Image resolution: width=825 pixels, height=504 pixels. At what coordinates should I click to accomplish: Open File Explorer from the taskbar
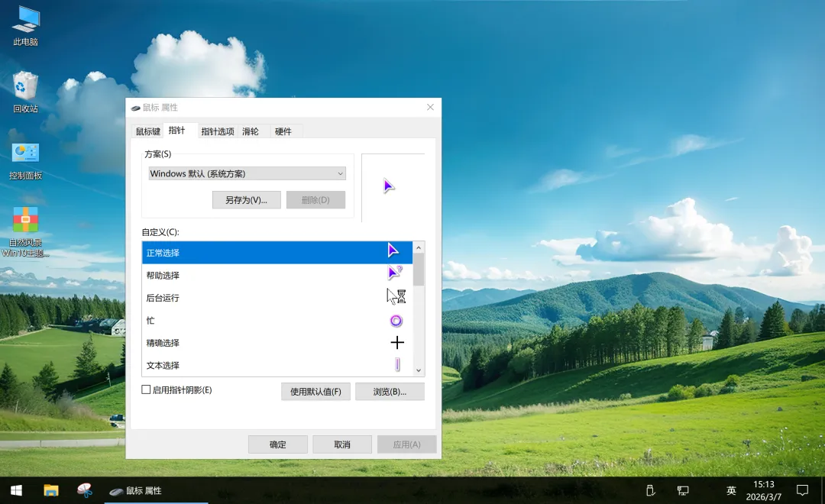[51, 490]
